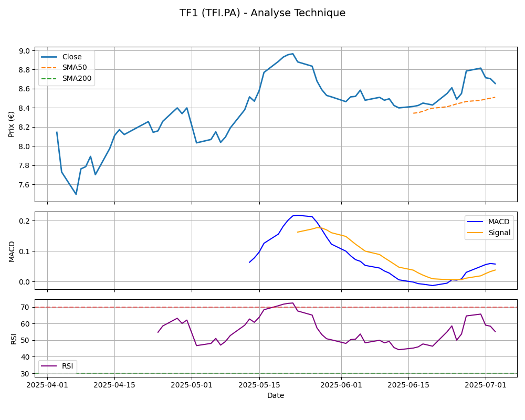Select the "SMA50" legend label
Image resolution: width=525 pixels, height=420 pixels.
(75, 68)
